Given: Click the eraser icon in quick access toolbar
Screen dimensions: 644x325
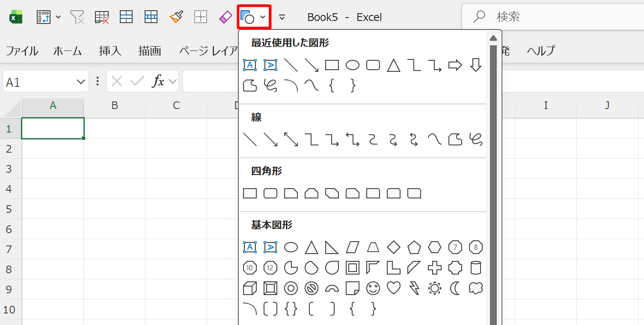Looking at the screenshot, I should coord(225,17).
